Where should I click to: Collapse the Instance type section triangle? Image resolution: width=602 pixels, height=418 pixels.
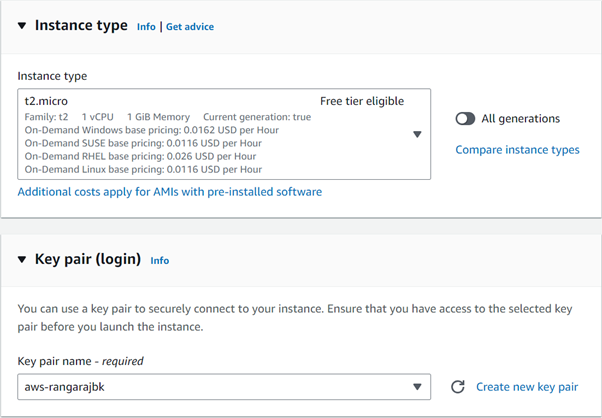click(22, 26)
